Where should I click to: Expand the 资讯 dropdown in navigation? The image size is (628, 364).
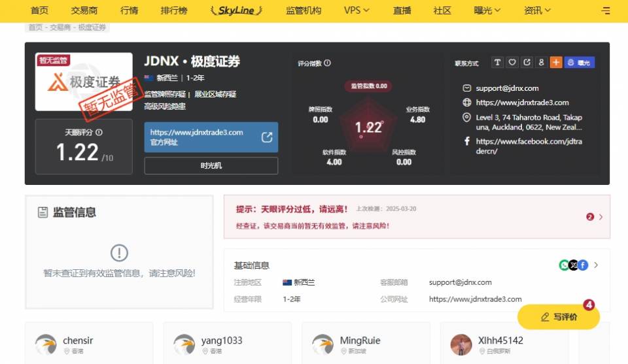click(x=537, y=10)
